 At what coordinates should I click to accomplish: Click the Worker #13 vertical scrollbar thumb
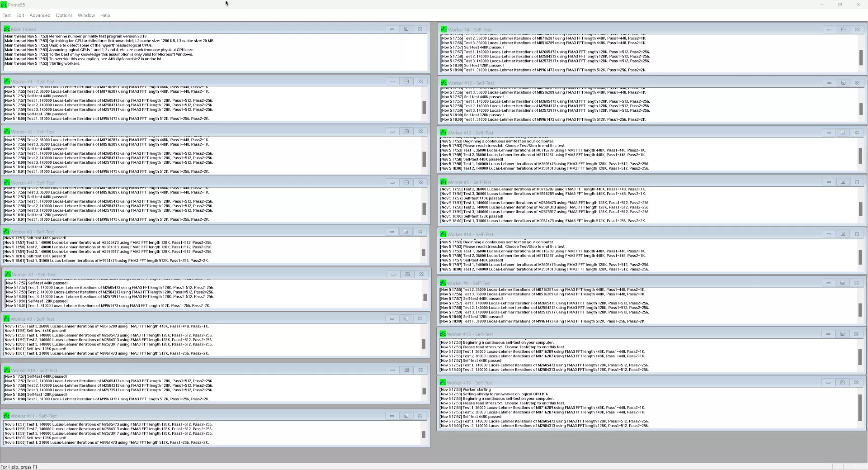(x=860, y=156)
